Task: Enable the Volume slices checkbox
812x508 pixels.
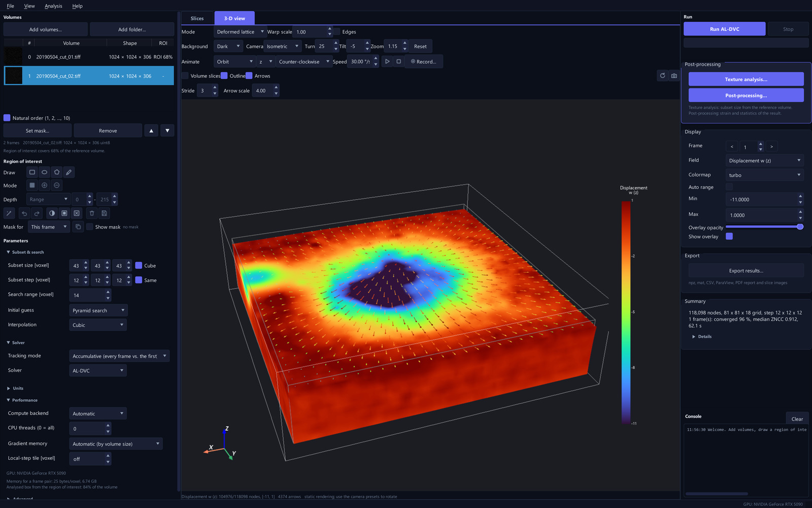Action: click(x=185, y=76)
